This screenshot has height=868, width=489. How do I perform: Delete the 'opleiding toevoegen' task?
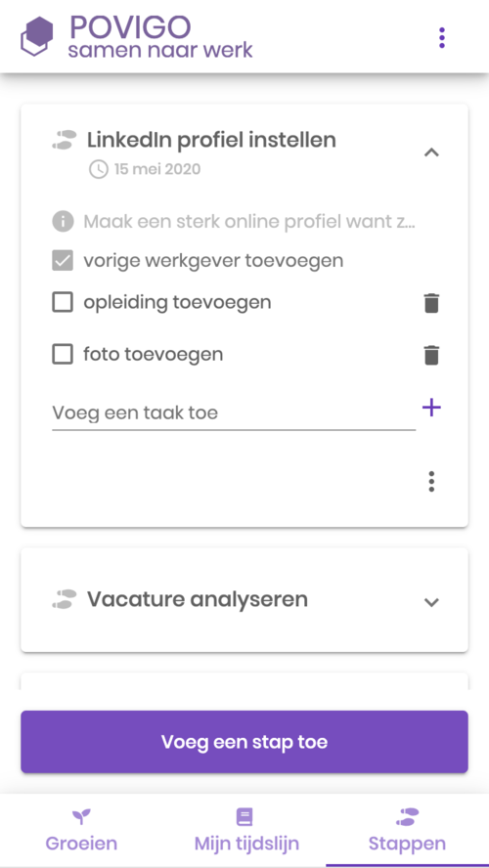coord(431,303)
